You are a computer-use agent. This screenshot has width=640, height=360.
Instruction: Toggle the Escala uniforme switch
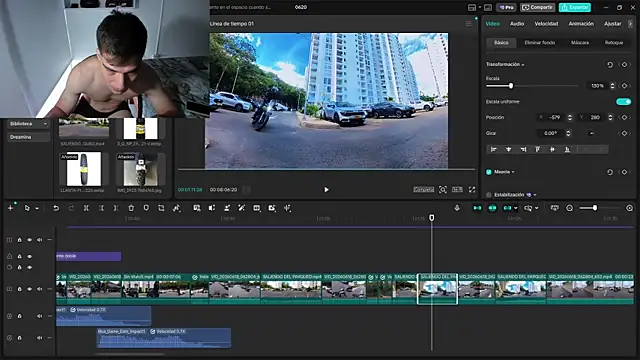(623, 102)
